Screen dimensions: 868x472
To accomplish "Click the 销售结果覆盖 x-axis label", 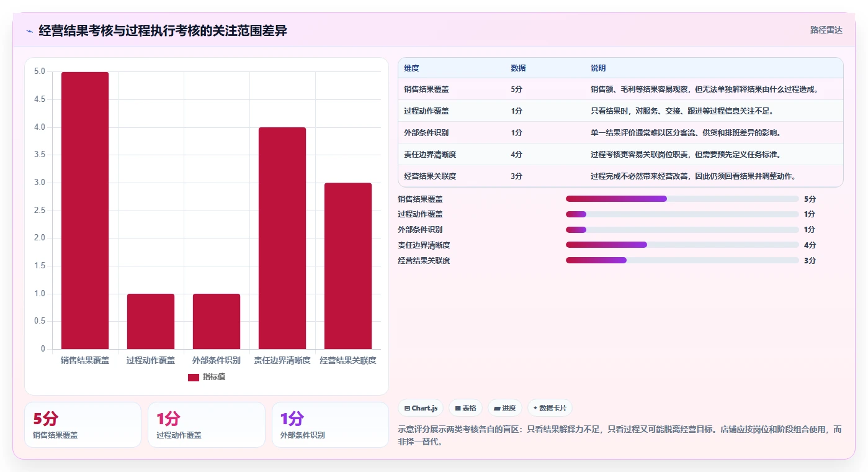I will coord(85,360).
